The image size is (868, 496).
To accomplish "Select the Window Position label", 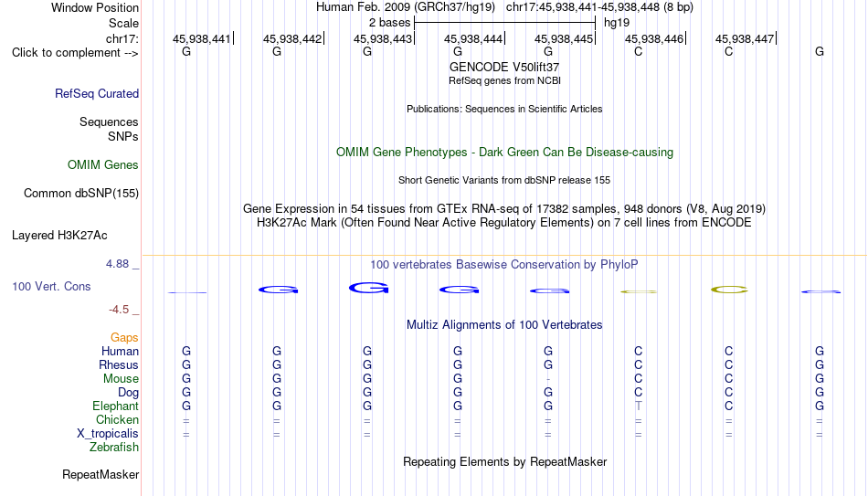I will pyautogui.click(x=95, y=7).
